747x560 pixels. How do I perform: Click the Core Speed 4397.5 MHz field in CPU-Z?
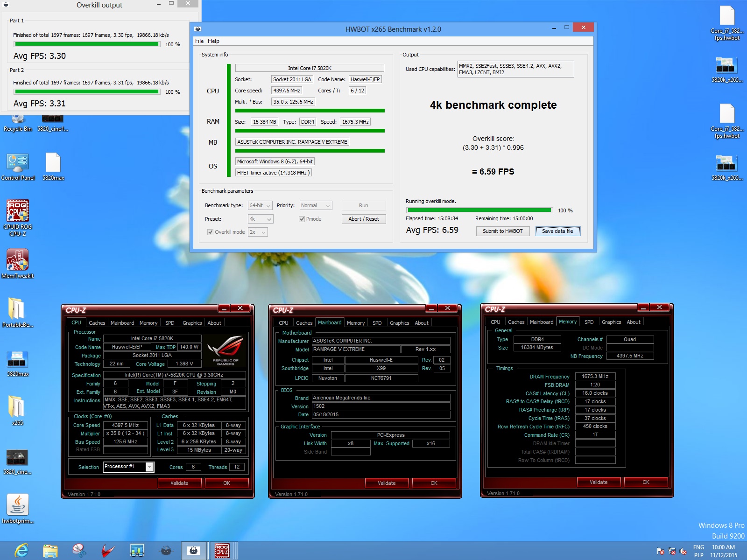coord(126,425)
